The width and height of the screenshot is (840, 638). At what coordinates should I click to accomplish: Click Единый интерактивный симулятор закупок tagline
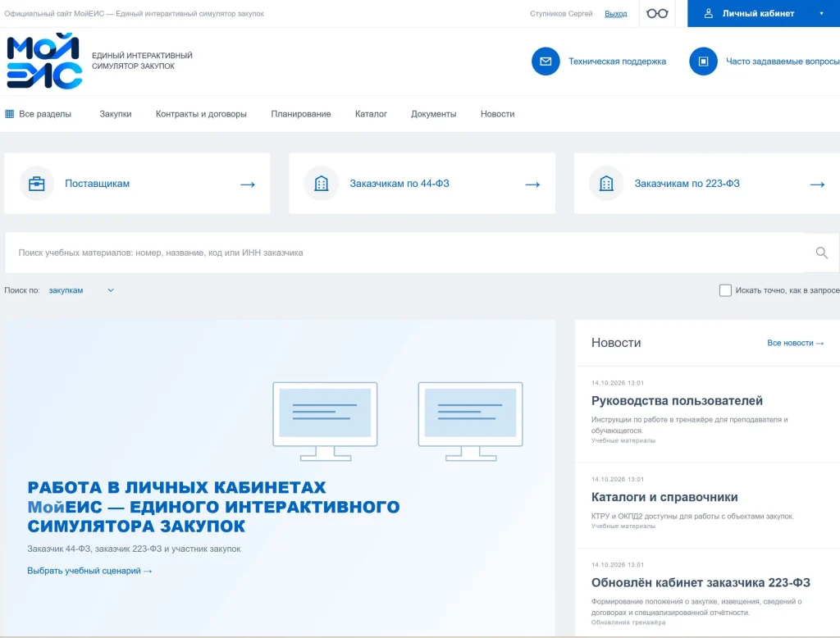click(142, 61)
